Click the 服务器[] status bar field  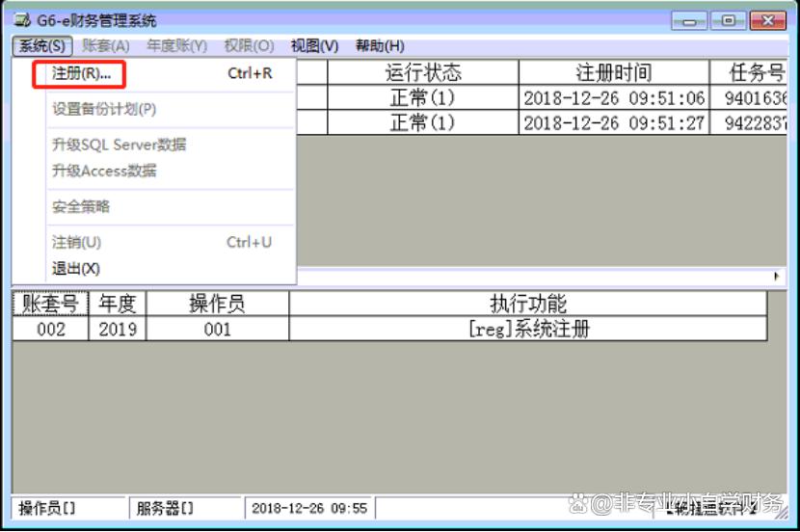(x=185, y=508)
